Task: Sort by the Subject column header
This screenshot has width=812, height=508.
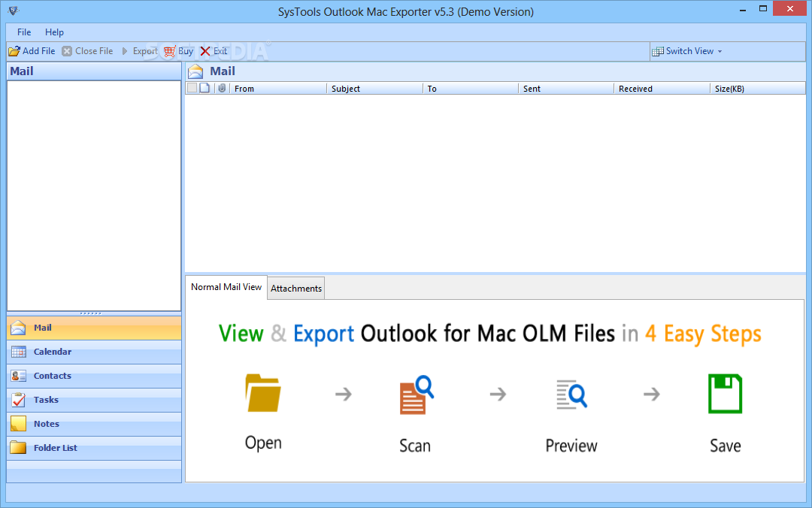Action: [375, 89]
